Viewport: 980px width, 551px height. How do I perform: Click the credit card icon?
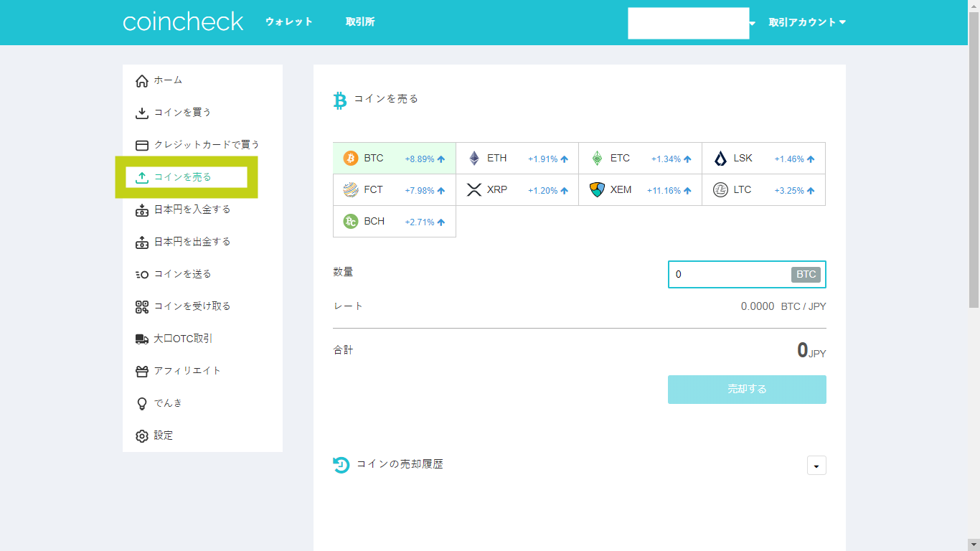(x=142, y=145)
